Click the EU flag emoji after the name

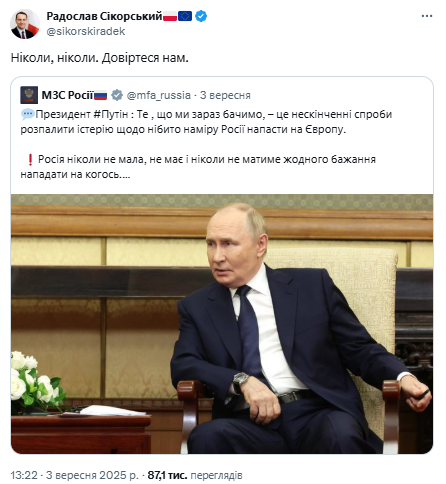click(x=185, y=16)
